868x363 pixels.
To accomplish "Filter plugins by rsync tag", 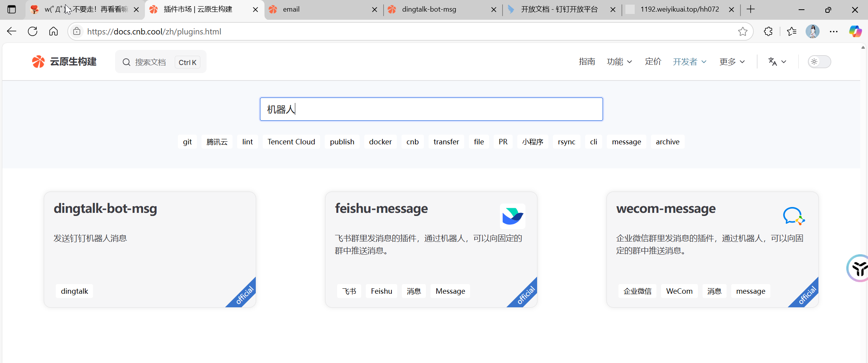I will [567, 142].
